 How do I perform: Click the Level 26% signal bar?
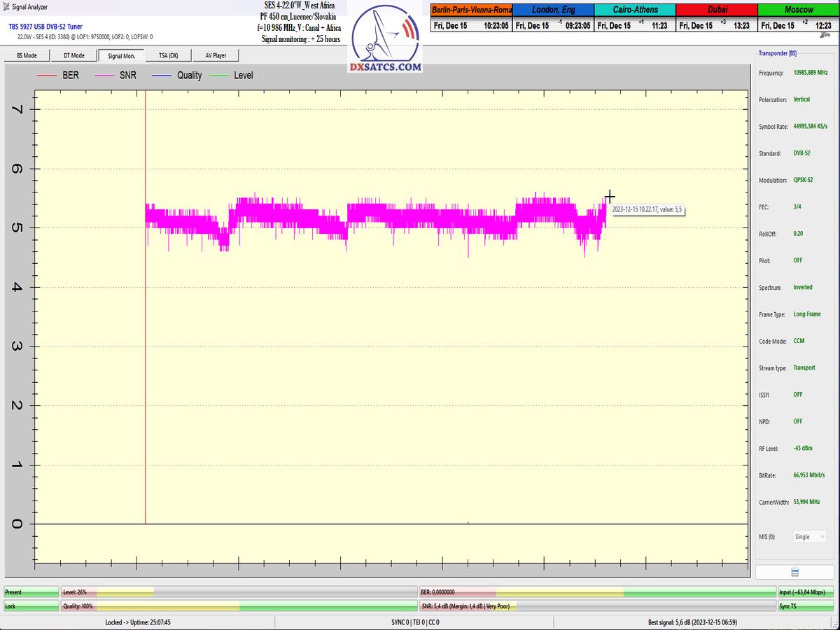pyautogui.click(x=239, y=592)
